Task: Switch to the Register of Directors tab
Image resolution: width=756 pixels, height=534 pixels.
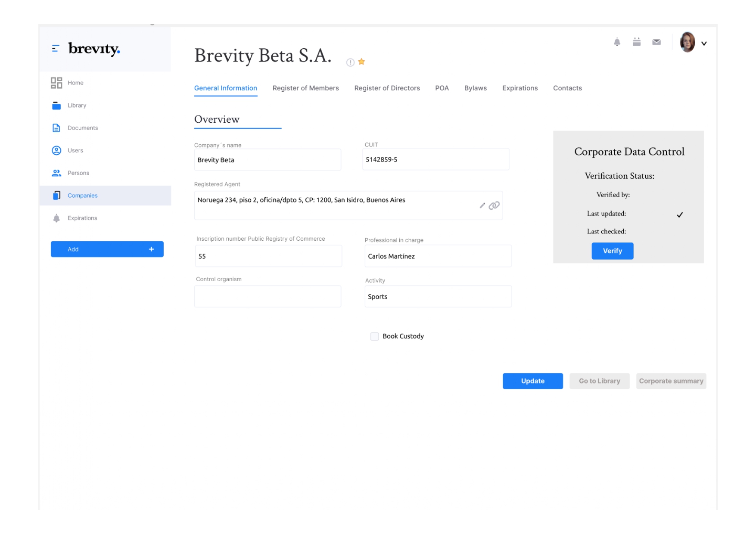Action: [387, 88]
